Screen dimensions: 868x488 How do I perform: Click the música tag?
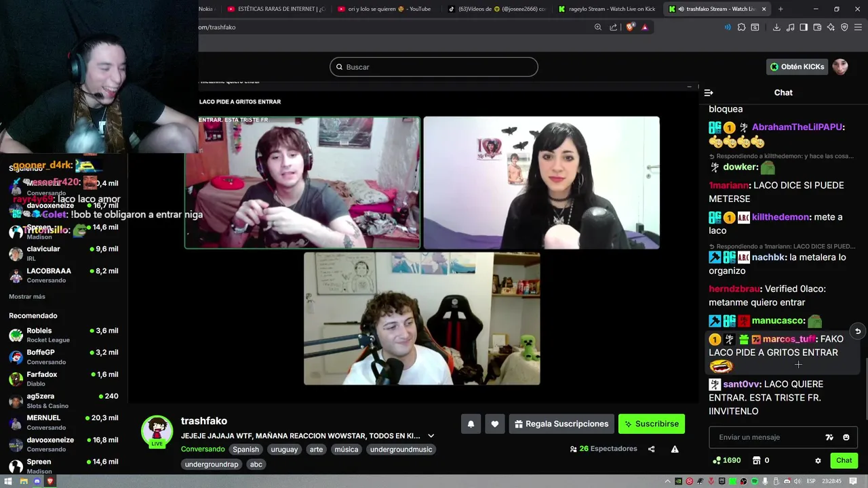pyautogui.click(x=346, y=449)
